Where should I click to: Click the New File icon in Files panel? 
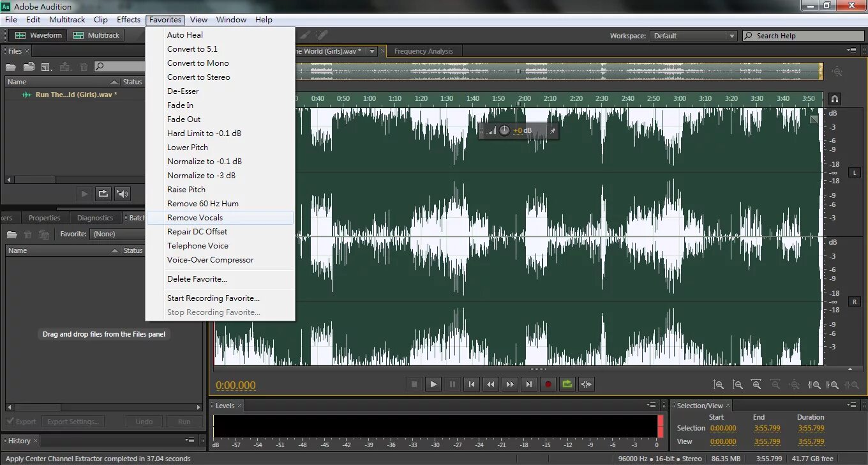tap(47, 66)
